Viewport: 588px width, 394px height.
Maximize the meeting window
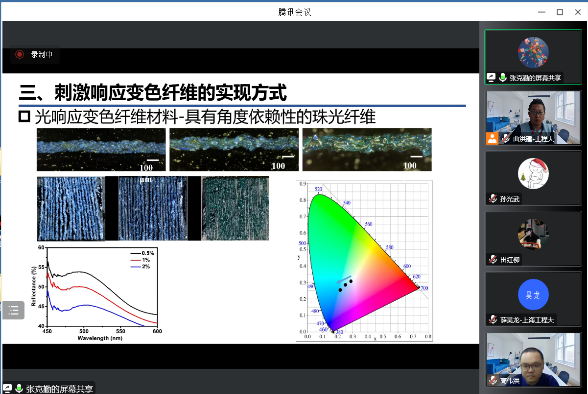[x=560, y=12]
